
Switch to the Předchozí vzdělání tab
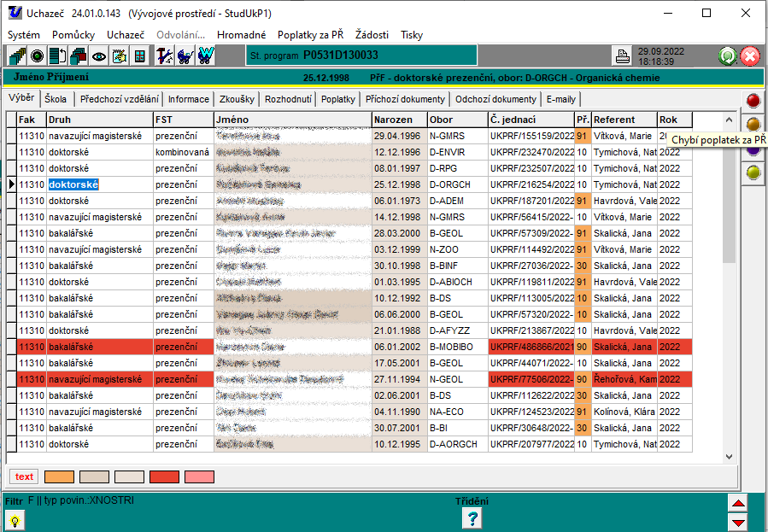119,99
